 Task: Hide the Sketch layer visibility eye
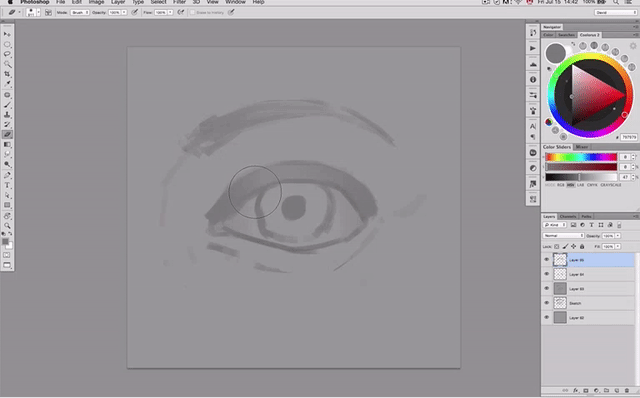click(547, 303)
